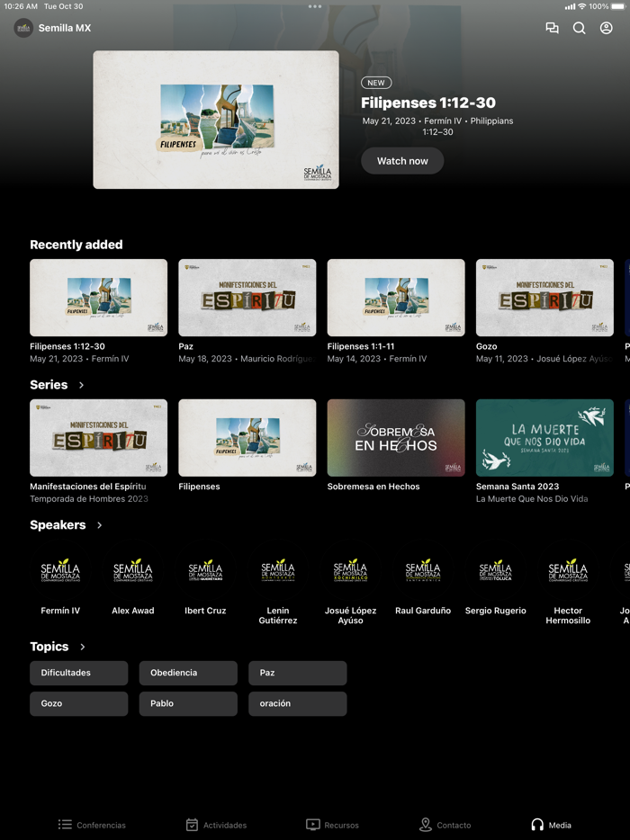Image resolution: width=630 pixels, height=840 pixels.
Task: Open Filipenses 1:1-11 recently added thumbnail
Action: click(396, 298)
